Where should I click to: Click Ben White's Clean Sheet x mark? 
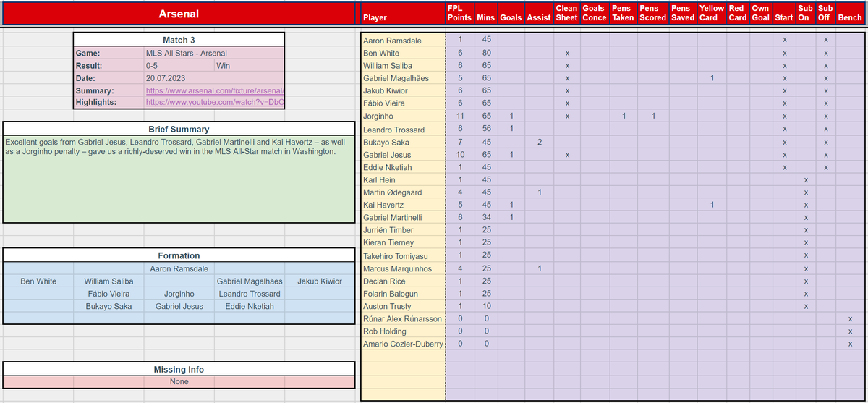tap(567, 53)
